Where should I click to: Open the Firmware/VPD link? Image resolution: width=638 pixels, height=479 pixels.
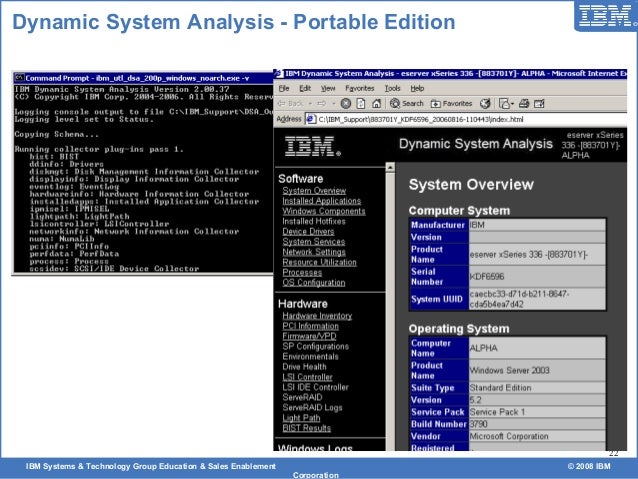pyautogui.click(x=309, y=336)
